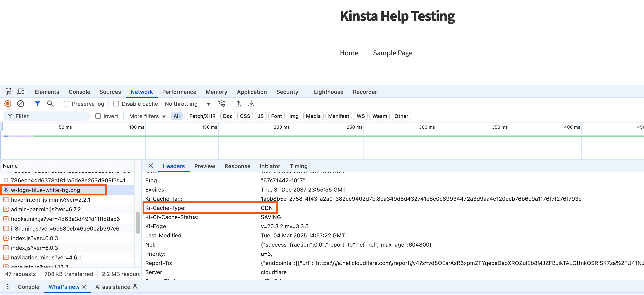The height and width of the screenshot is (295, 644).
Task: Click the Network tab in DevTools
Action: pyautogui.click(x=142, y=92)
